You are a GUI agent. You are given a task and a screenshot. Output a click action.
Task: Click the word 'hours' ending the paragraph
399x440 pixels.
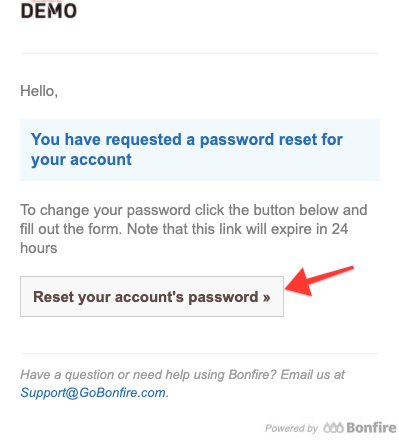pos(39,248)
